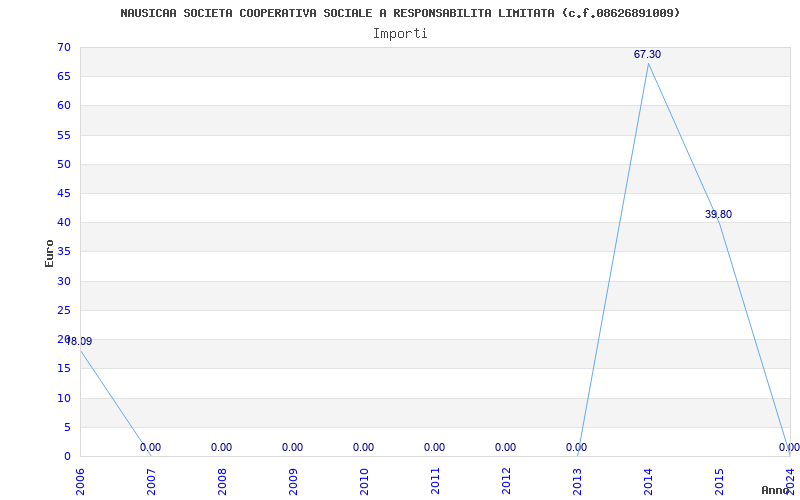Viewport: 800px width, 500px height.
Task: Select the 2014 year axis label
Action: point(648,481)
